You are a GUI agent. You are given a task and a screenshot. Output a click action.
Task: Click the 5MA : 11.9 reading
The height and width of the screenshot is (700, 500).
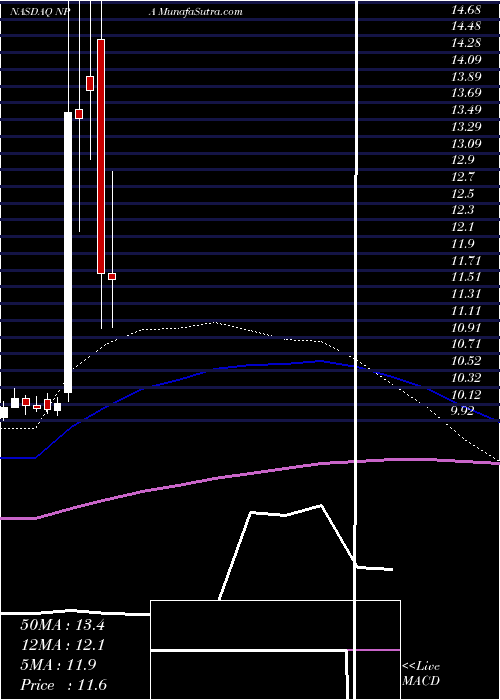(x=58, y=665)
